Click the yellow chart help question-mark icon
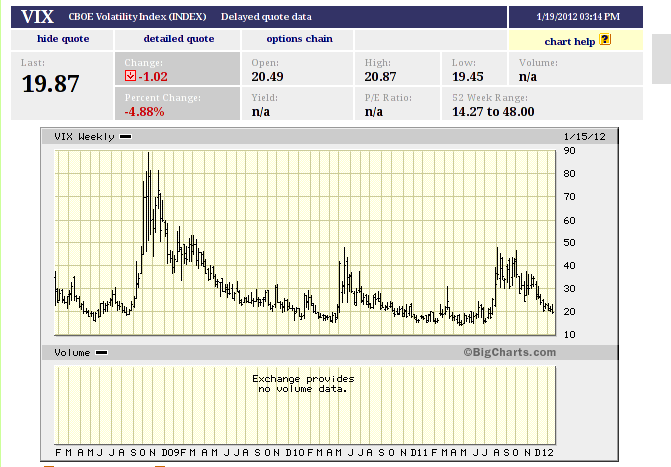671x467 pixels. click(x=605, y=40)
